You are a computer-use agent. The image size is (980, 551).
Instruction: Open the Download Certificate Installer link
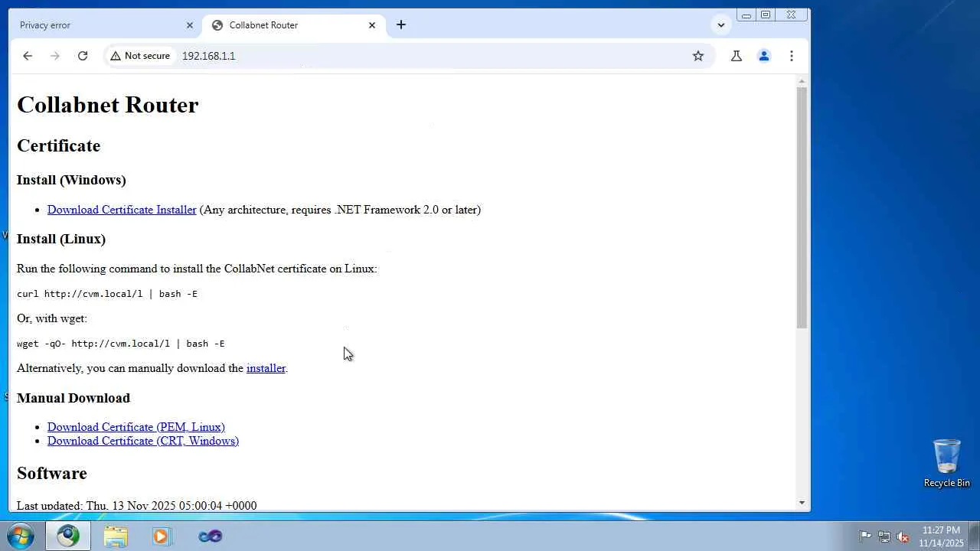[122, 210]
